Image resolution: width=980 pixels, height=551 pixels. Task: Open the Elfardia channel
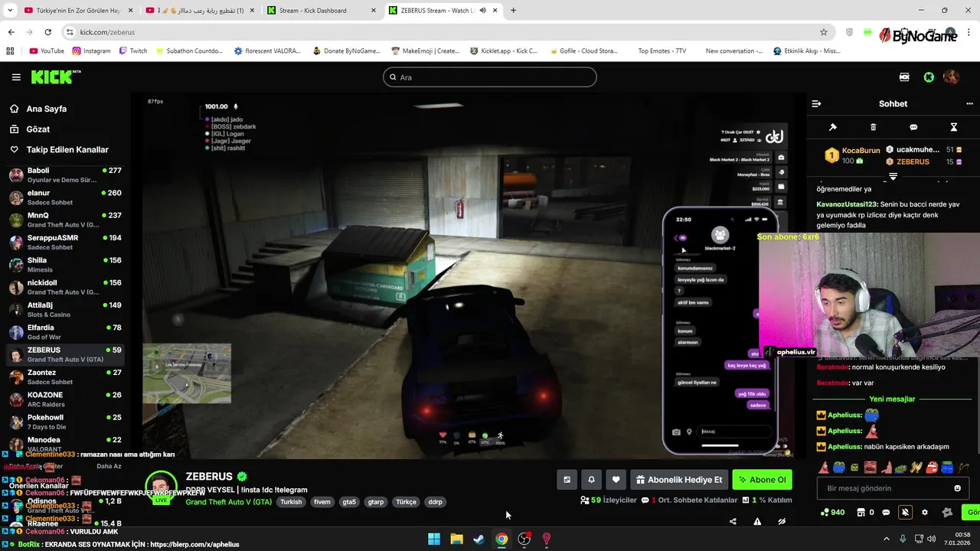[x=65, y=332]
